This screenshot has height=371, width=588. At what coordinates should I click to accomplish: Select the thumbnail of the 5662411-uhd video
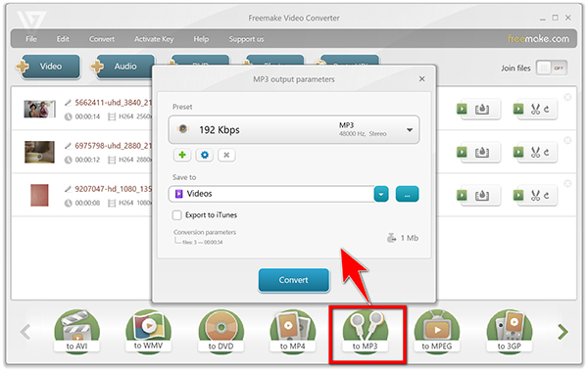point(40,109)
